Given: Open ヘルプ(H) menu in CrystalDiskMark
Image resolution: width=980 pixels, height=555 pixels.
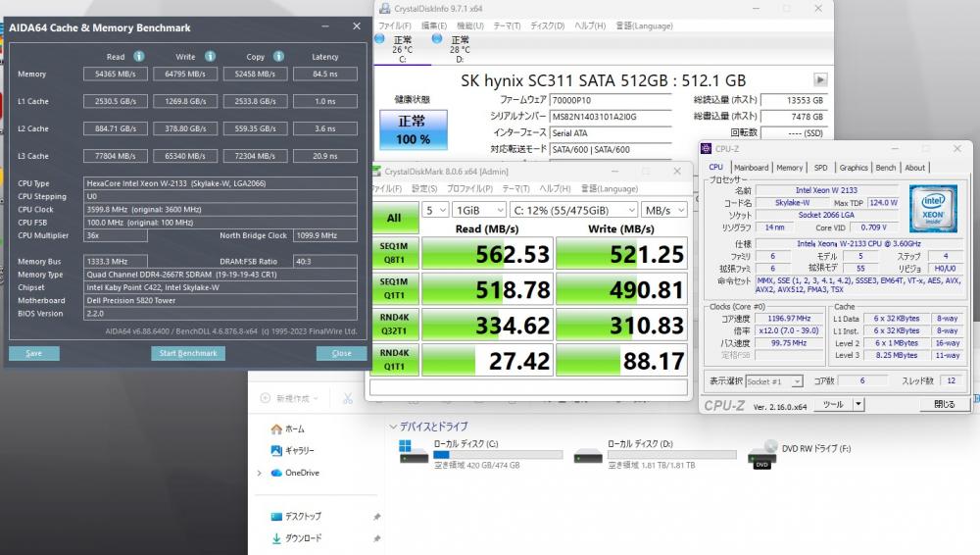Looking at the screenshot, I should coord(555,188).
